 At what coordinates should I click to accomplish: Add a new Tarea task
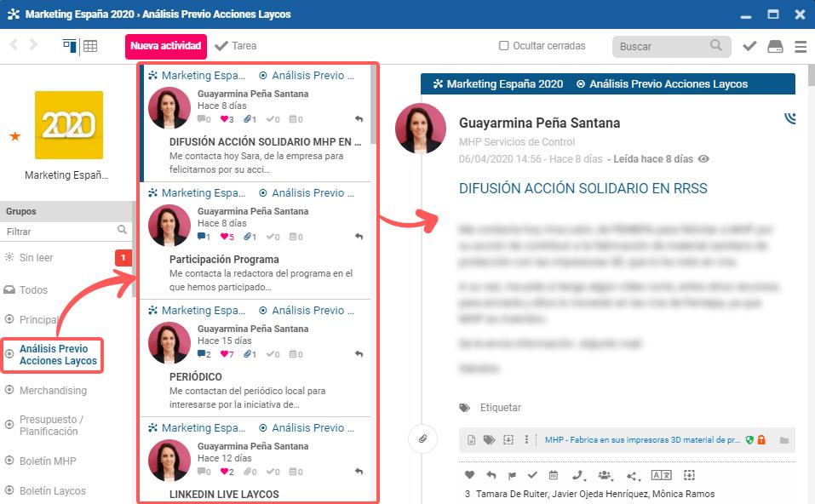236,46
